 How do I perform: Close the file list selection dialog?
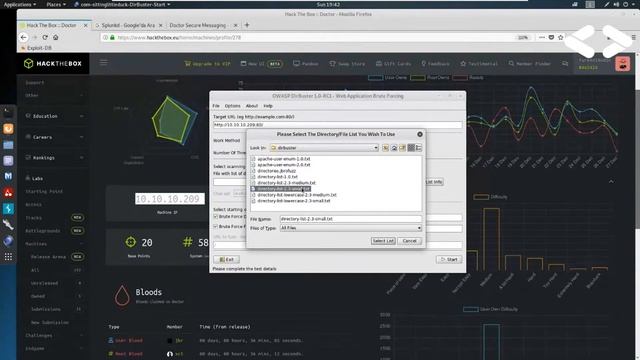(420, 134)
